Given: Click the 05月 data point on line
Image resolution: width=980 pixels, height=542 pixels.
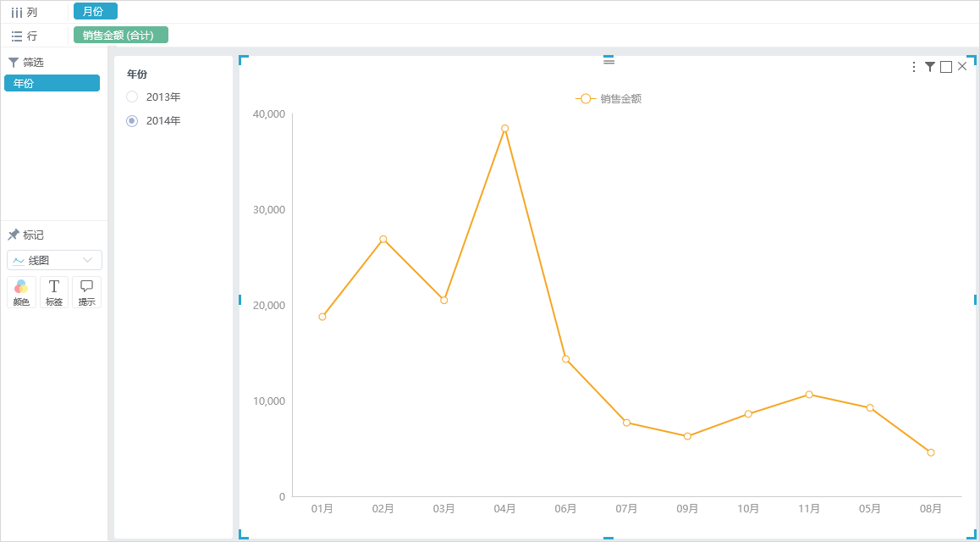Looking at the screenshot, I should [870, 408].
